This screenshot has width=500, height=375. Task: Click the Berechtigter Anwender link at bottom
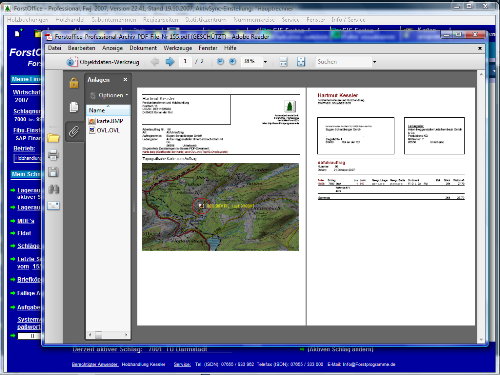[x=95, y=364]
